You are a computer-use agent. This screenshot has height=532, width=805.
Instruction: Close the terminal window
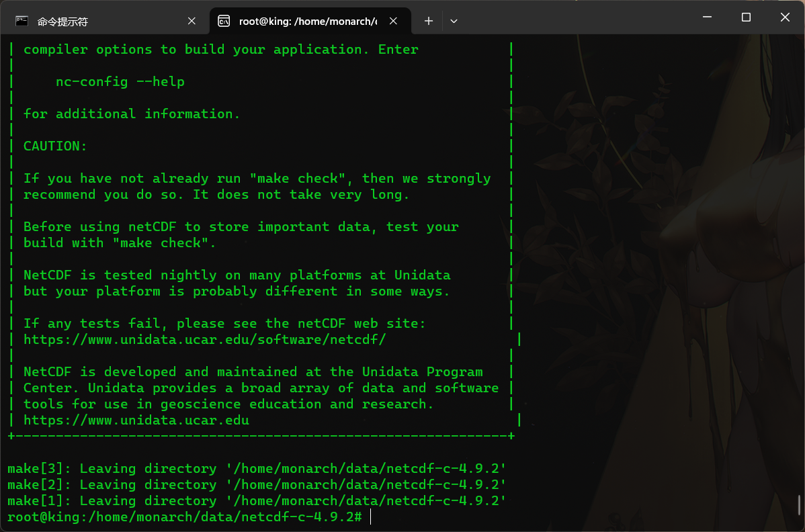[x=785, y=17]
